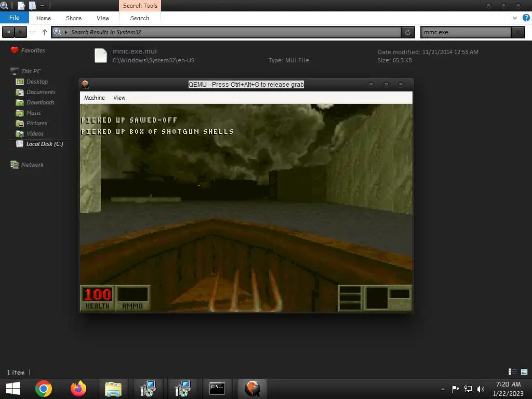Click the AMMO display in game
Viewport: 532px width, 399px height.
click(x=132, y=298)
